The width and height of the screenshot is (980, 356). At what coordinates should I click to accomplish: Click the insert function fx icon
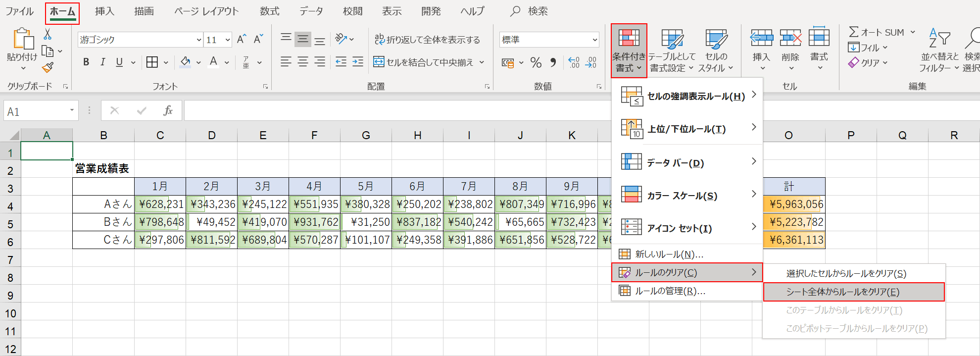coord(168,110)
